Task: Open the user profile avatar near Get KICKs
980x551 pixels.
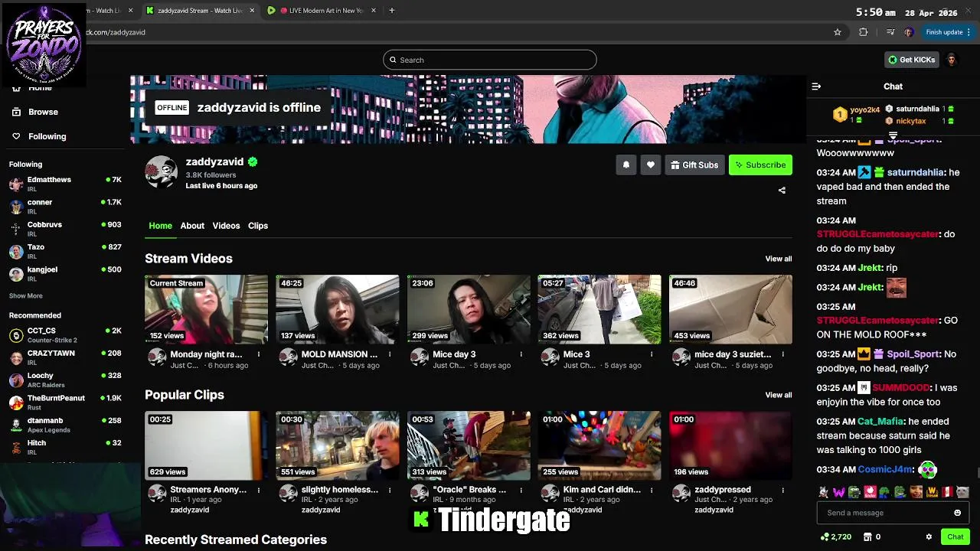Action: pyautogui.click(x=952, y=60)
